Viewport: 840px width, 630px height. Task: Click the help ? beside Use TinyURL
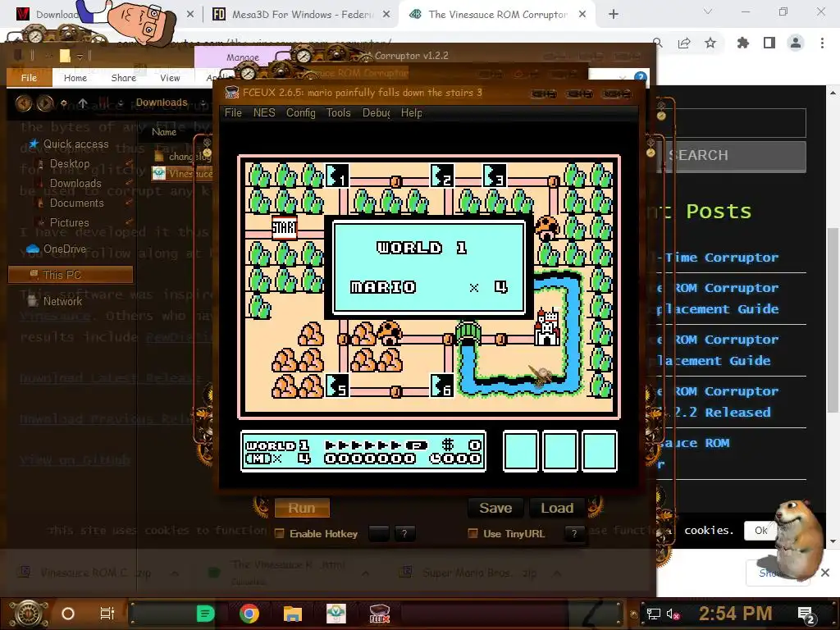point(574,533)
